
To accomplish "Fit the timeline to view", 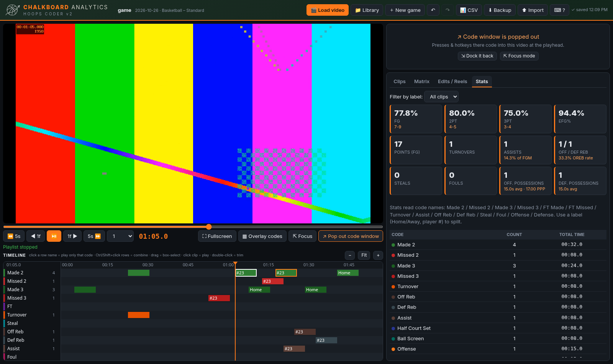I will click(364, 255).
